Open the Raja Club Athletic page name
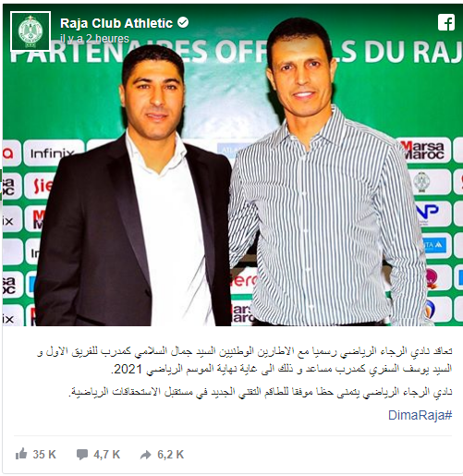Image resolution: width=463 pixels, height=476 pixels. 116,23
